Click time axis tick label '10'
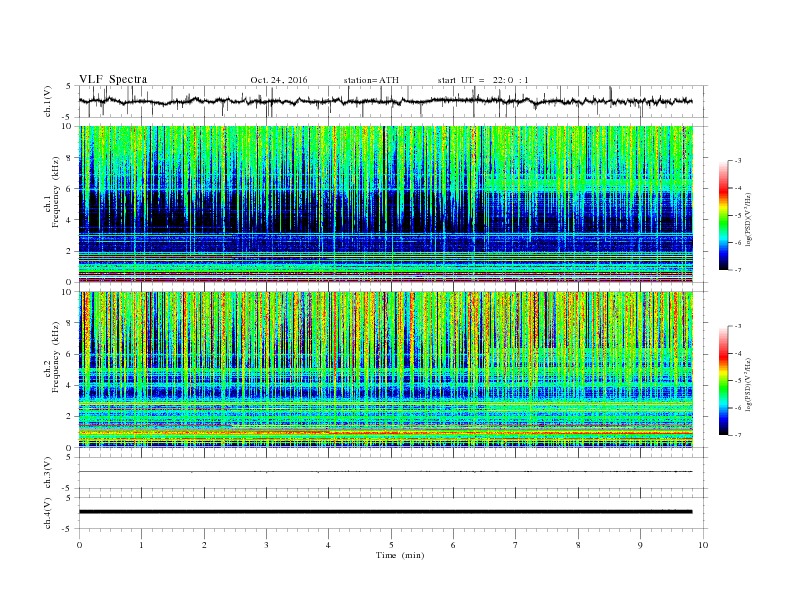The width and height of the screenshot is (792, 612). [x=703, y=545]
